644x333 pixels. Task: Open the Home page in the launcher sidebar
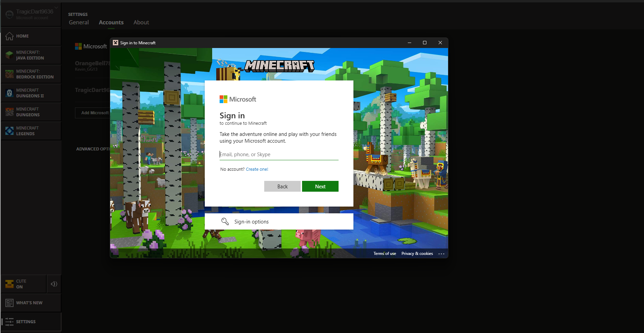coord(31,36)
